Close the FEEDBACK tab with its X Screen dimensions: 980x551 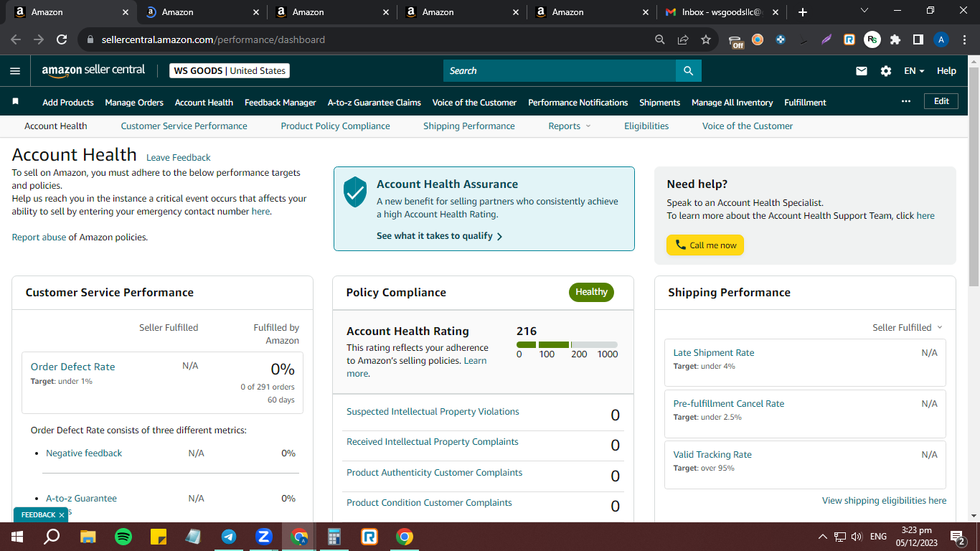62,514
